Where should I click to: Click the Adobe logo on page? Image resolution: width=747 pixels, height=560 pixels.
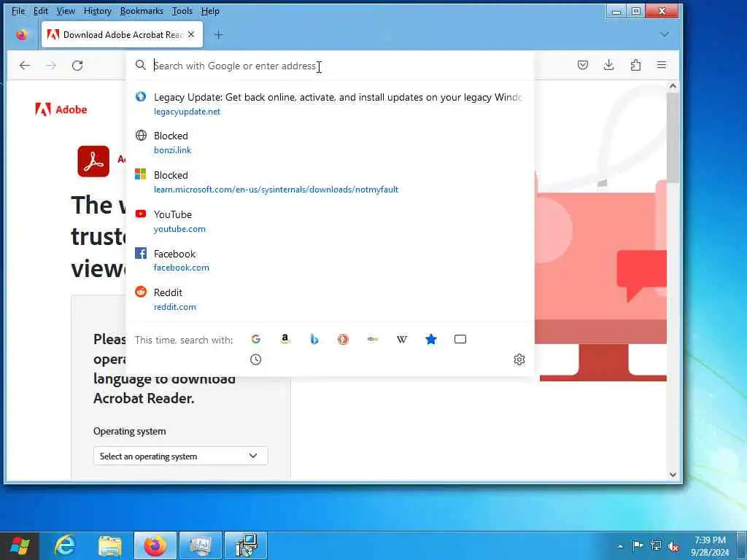61,109
